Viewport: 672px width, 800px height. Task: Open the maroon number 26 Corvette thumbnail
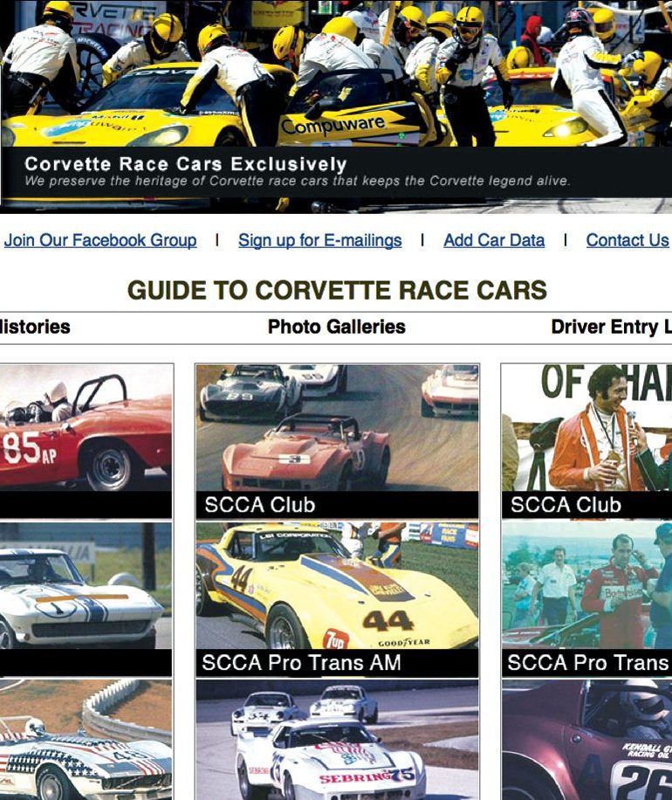click(586, 741)
